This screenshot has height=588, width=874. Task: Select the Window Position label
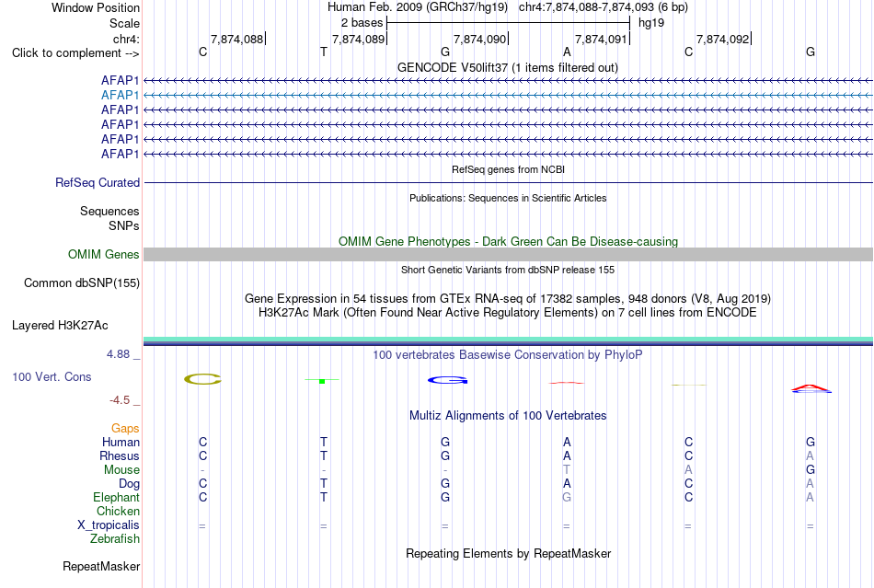coord(96,7)
